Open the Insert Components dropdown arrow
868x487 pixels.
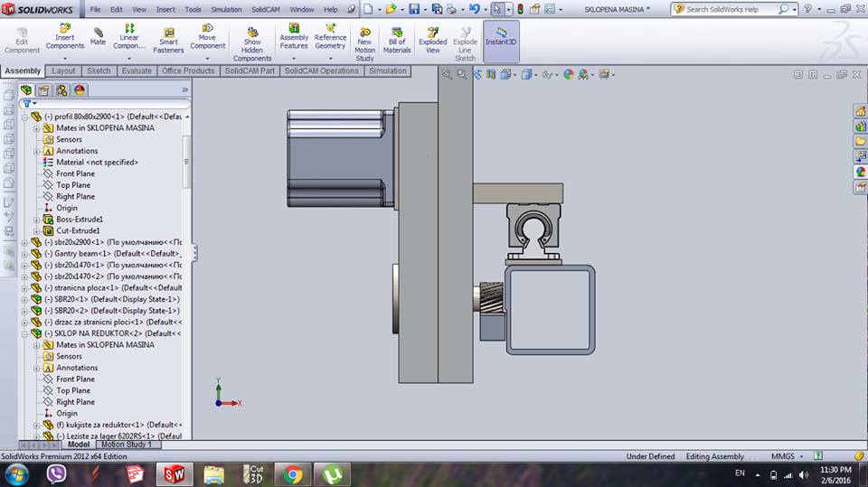65,58
